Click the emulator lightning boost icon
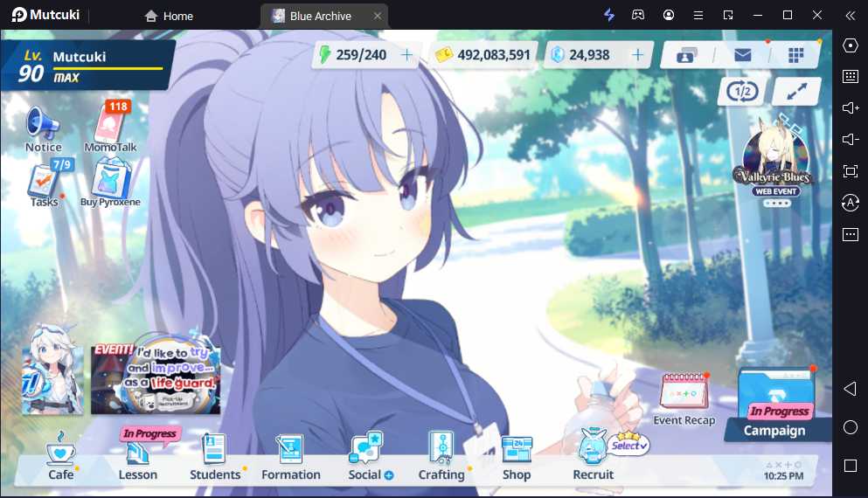The image size is (868, 498). (x=609, y=15)
